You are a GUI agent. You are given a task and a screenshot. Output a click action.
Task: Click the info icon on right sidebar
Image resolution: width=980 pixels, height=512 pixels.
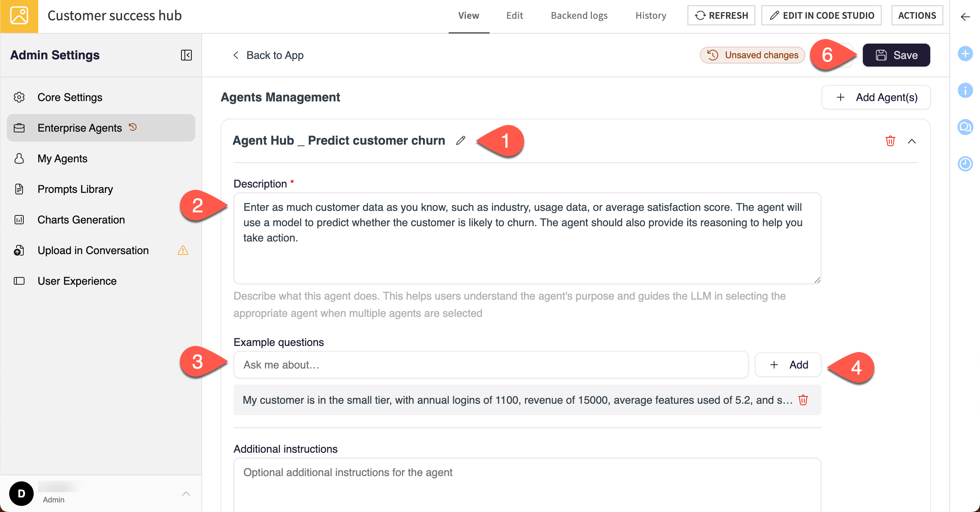965,90
